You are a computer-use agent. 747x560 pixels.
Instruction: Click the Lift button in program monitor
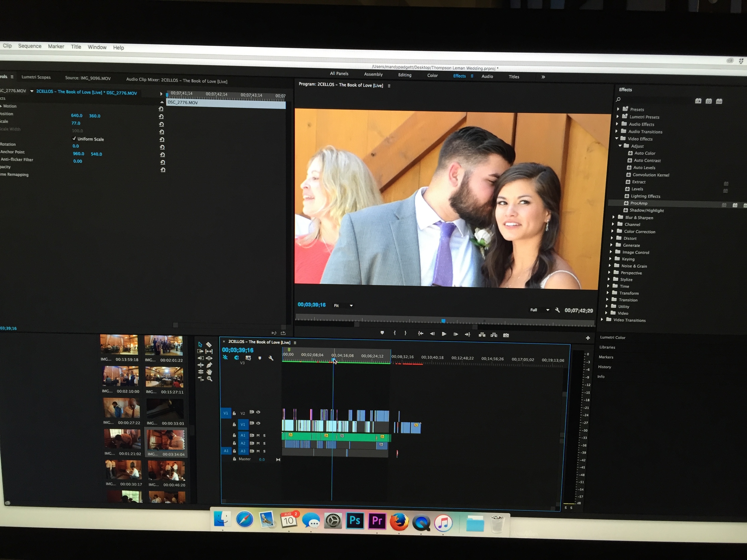(482, 335)
